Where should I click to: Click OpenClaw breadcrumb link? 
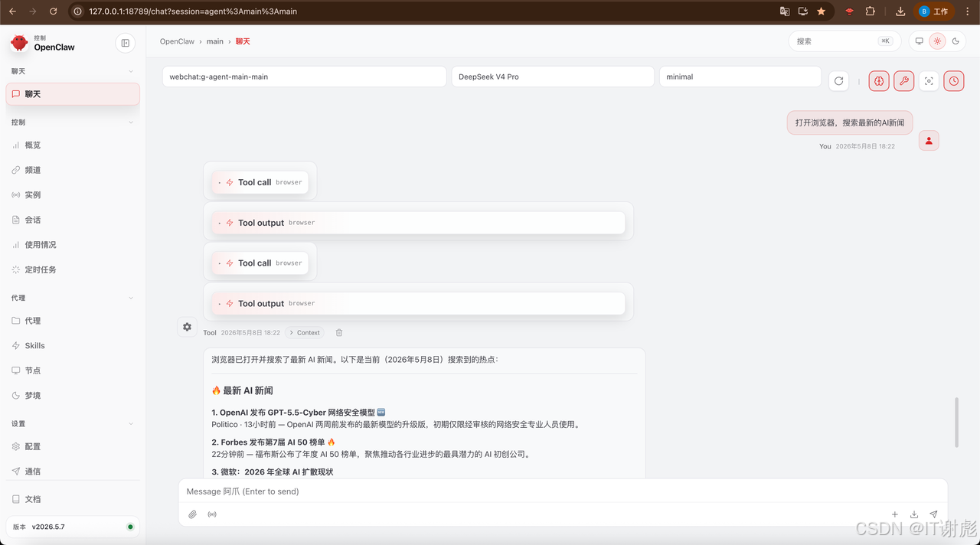[177, 41]
